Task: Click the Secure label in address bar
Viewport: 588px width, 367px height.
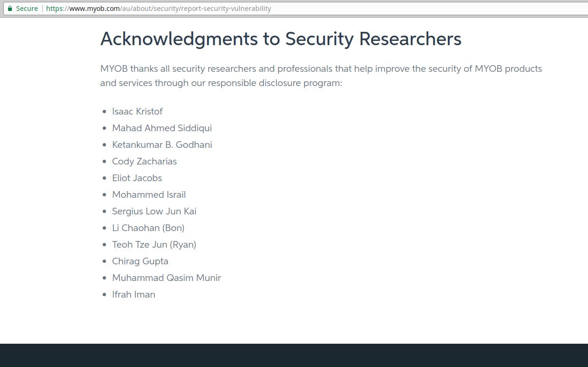Action: tap(27, 9)
